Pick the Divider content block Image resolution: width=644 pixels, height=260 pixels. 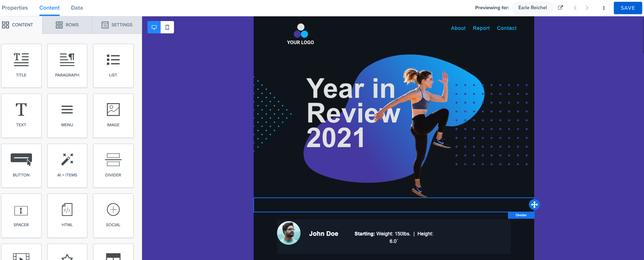113,165
